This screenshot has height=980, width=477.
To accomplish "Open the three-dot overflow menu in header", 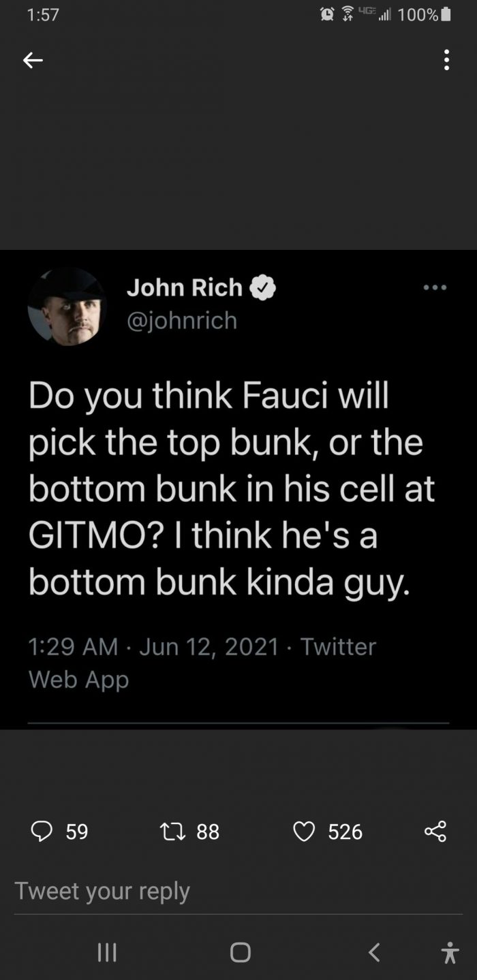I will click(446, 60).
